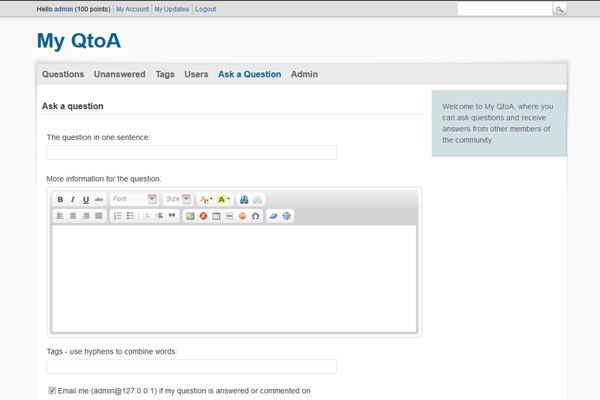This screenshot has width=600, height=400.
Task: Open the Admin tab
Action: coord(304,74)
